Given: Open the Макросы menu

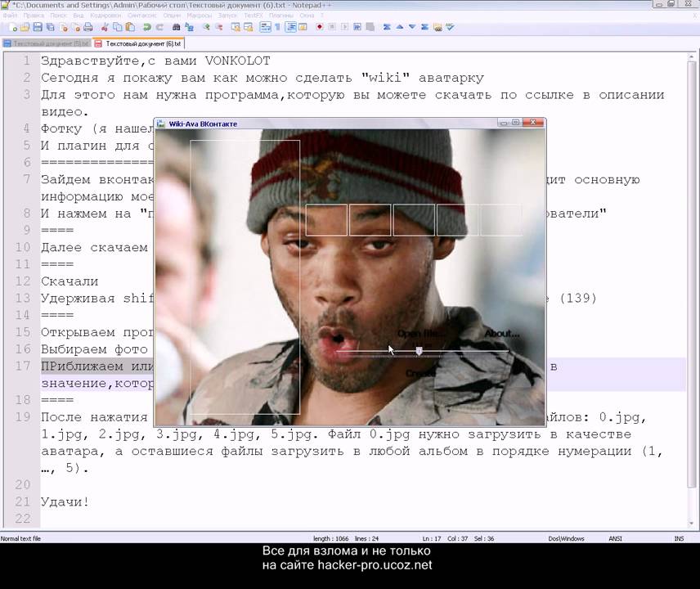Looking at the screenshot, I should pyautogui.click(x=199, y=16).
